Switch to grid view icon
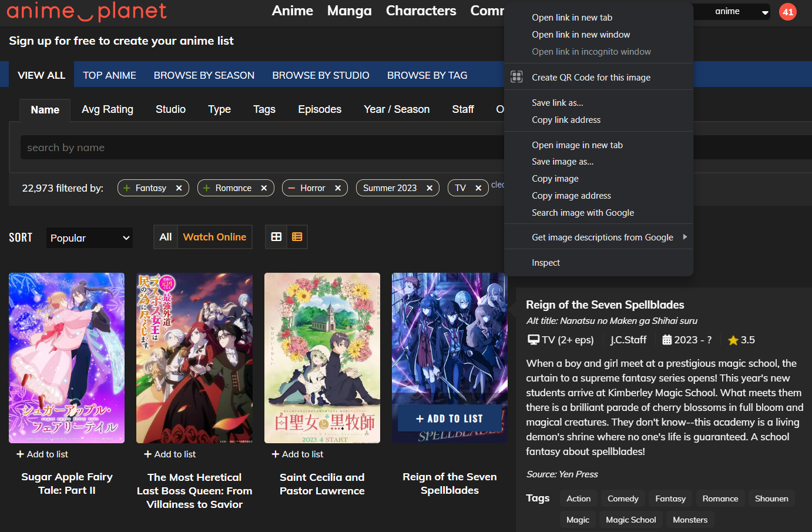Image resolution: width=812 pixels, height=532 pixels. pyautogui.click(x=276, y=237)
